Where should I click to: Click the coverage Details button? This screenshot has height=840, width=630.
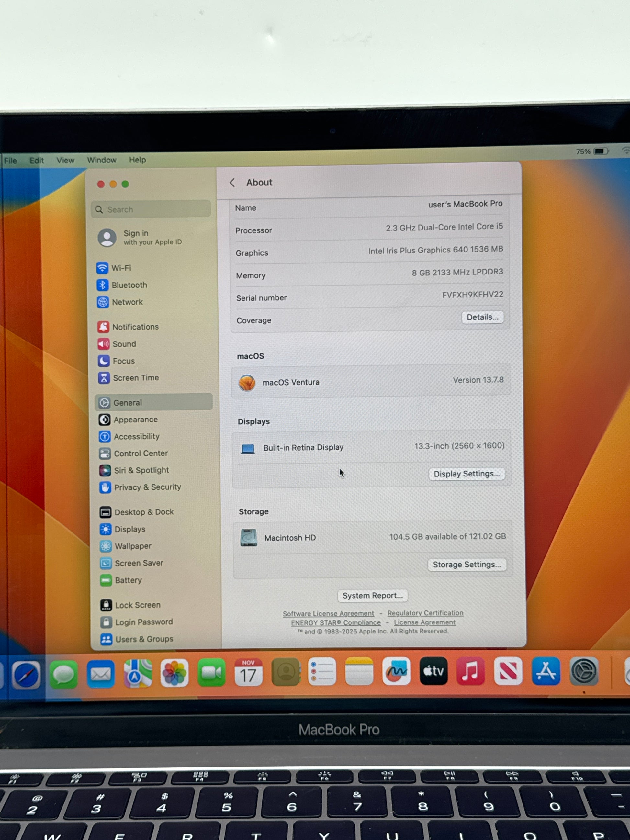[482, 318]
